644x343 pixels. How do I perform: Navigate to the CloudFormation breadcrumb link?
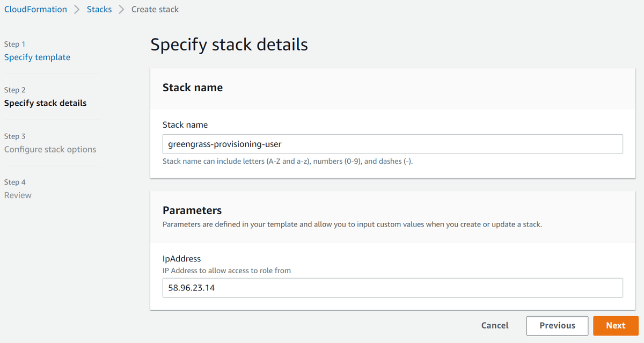tap(35, 9)
